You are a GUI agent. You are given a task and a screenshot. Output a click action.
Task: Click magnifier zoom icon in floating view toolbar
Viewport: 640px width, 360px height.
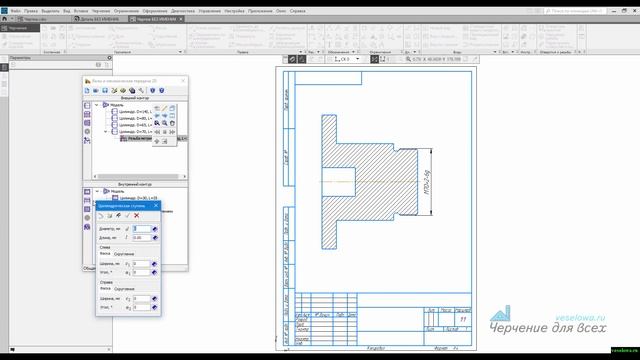[164, 123]
